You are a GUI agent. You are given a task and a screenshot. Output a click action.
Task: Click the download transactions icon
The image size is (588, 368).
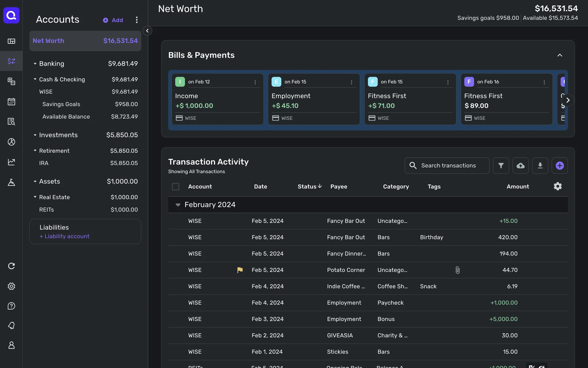pos(540,166)
